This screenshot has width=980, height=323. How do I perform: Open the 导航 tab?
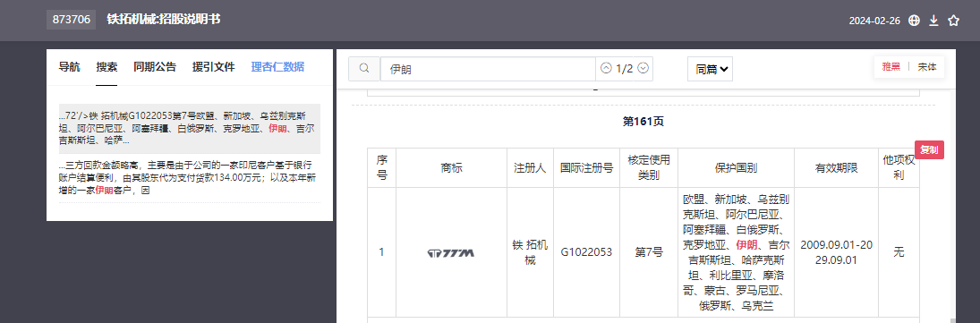click(70, 67)
